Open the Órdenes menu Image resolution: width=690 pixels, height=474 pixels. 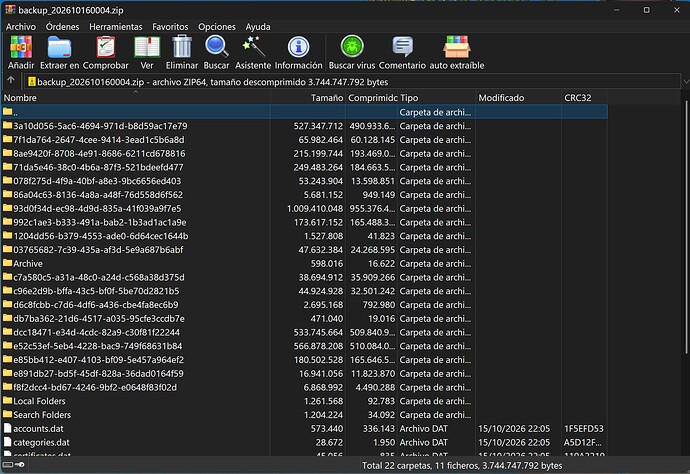pos(62,27)
